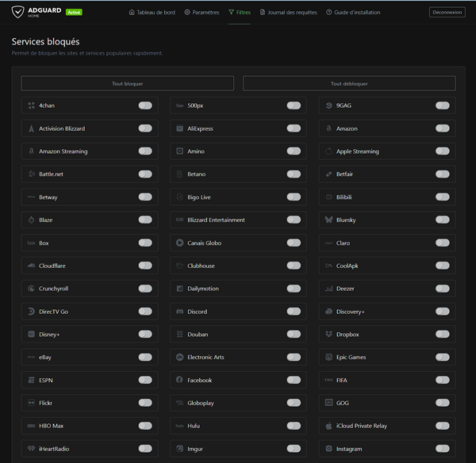Open the Paramètres menu
This screenshot has width=476, height=463.
tap(202, 13)
